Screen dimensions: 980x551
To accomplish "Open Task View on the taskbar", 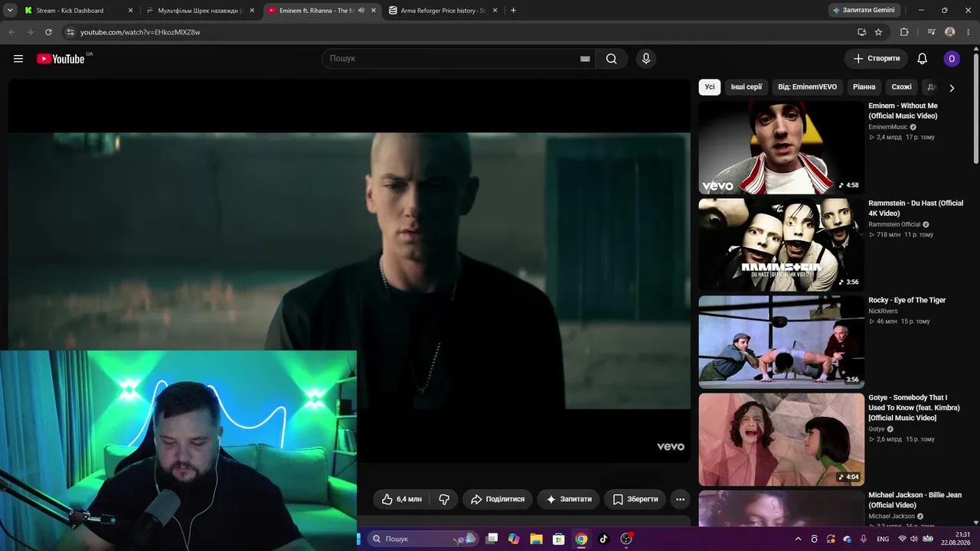I will (492, 539).
